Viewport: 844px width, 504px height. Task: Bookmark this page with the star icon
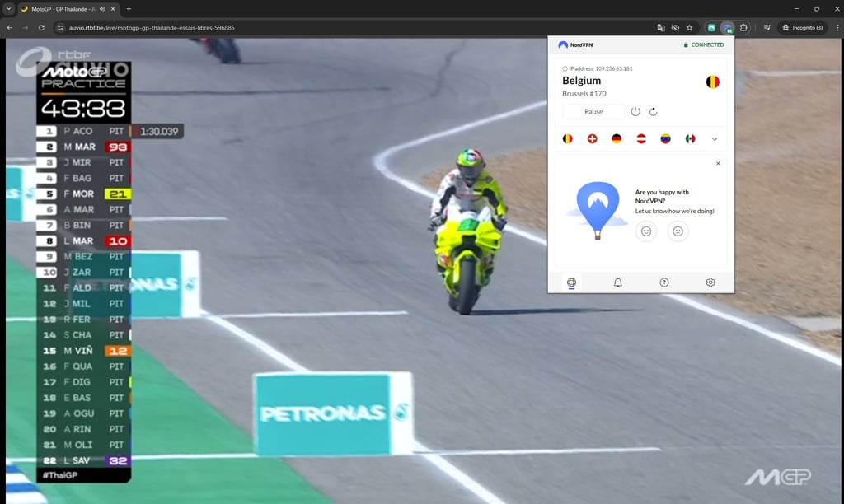tap(690, 27)
